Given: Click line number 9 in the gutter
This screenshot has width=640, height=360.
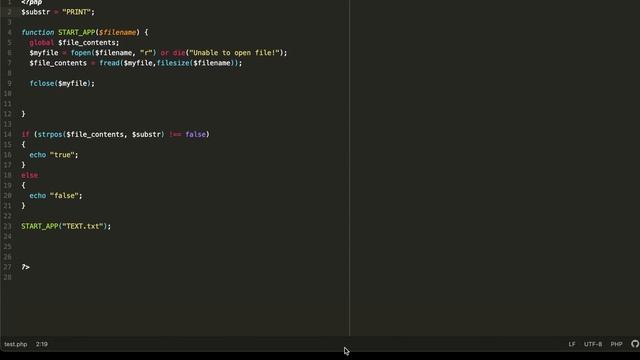Looking at the screenshot, I should (9, 83).
